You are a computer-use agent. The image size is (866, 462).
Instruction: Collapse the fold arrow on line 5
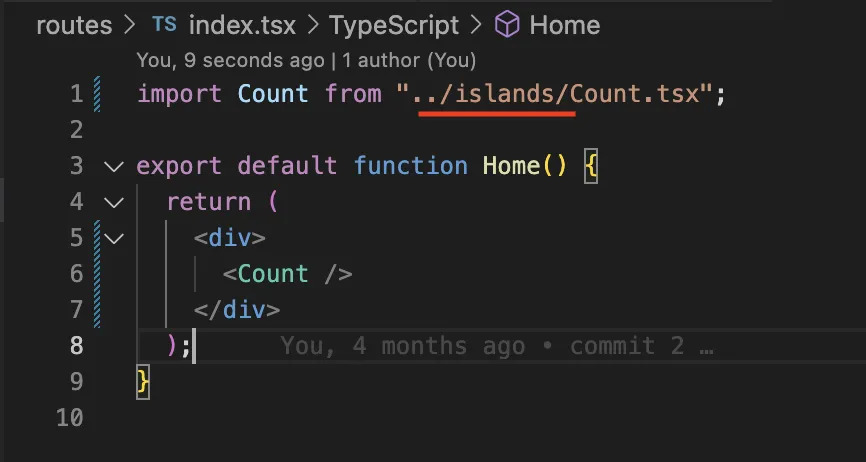click(114, 238)
